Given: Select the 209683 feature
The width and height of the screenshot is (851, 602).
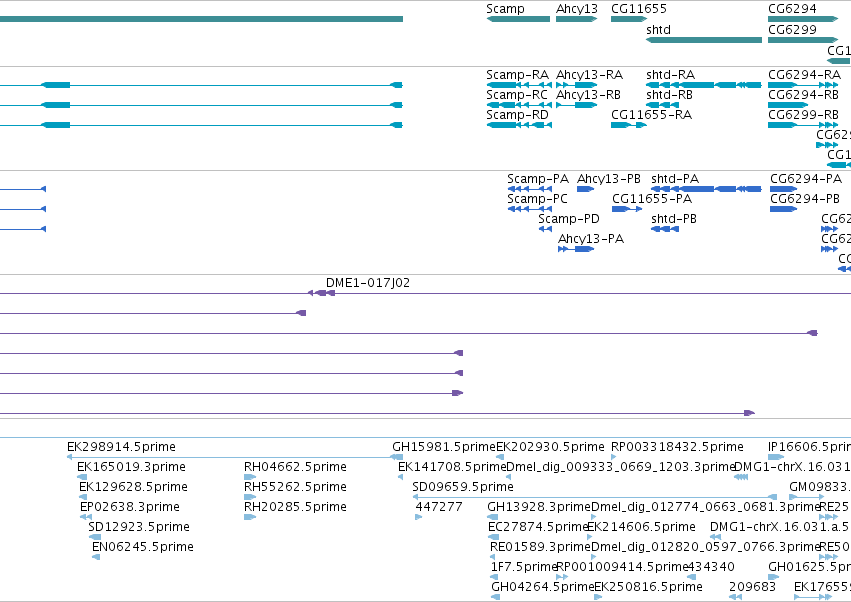Looking at the screenshot, I should [x=735, y=597].
